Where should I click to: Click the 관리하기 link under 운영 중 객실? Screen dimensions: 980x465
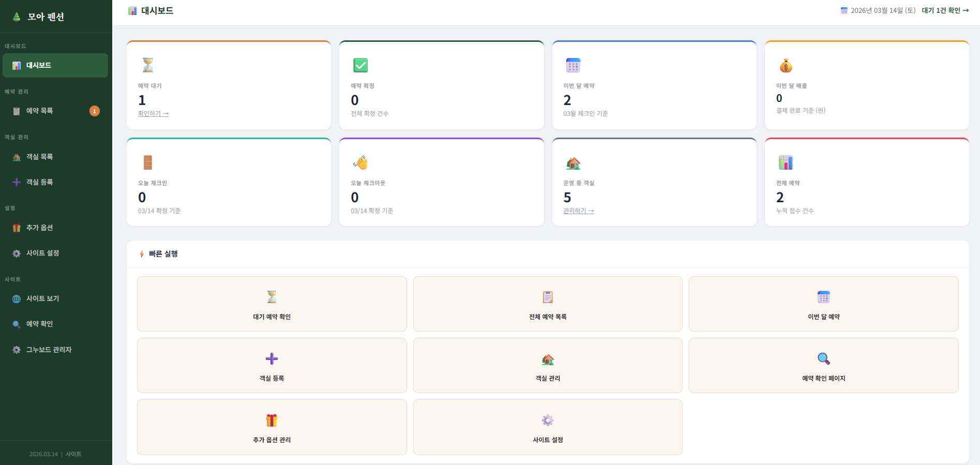point(578,211)
